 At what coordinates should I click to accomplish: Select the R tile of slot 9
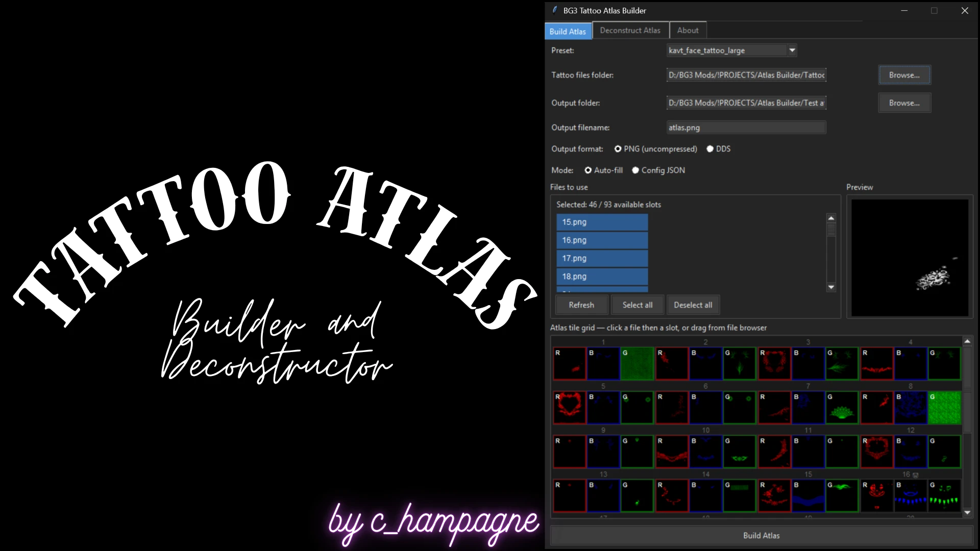[570, 452]
